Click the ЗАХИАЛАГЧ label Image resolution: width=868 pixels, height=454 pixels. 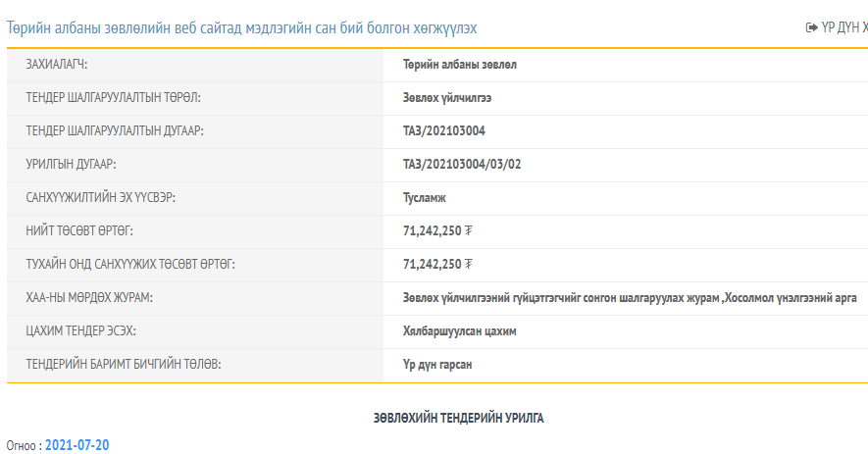[57, 65]
